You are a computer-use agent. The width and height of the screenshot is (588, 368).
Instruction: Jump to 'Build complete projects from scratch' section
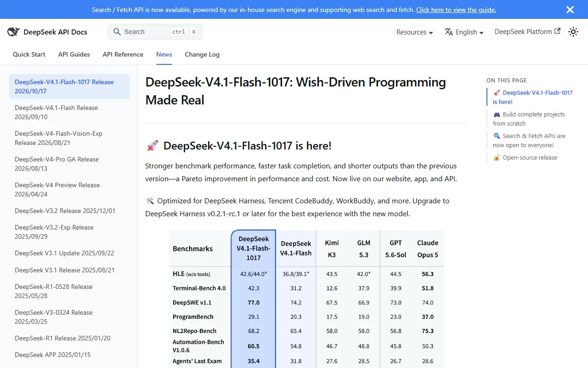tap(529, 119)
